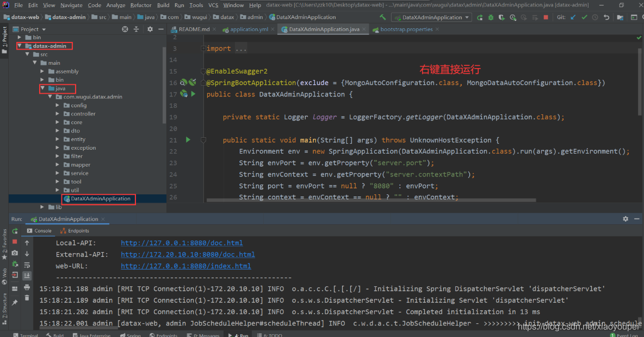Open the run configuration dropdown
The width and height of the screenshot is (644, 337).
432,17
